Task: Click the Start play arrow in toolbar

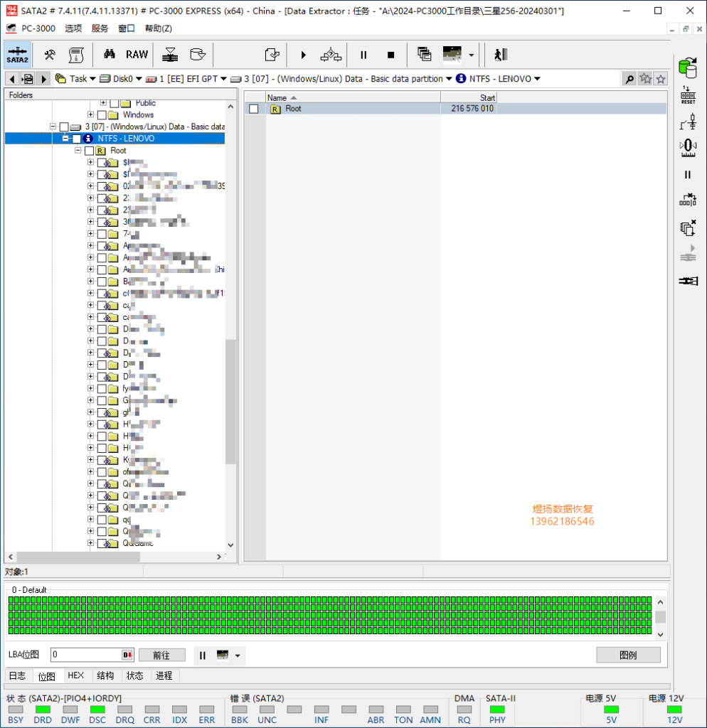Action: (x=303, y=55)
